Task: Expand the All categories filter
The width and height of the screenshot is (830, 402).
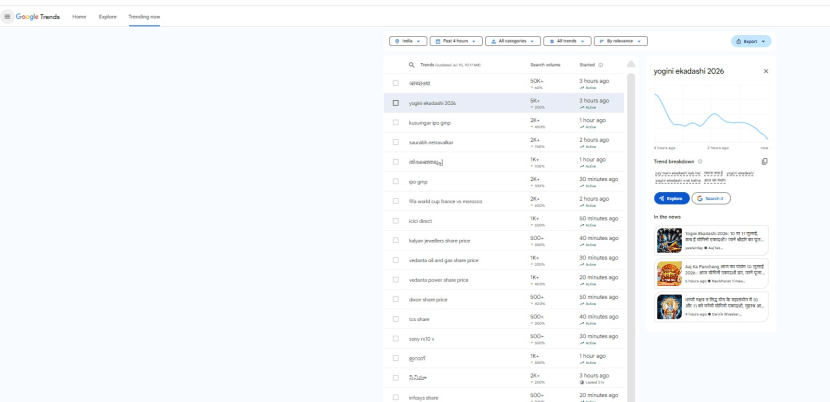Action: pos(513,41)
